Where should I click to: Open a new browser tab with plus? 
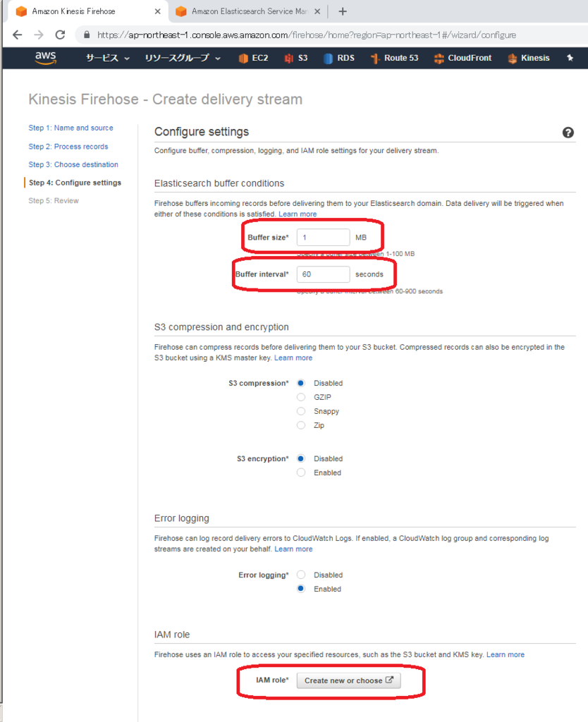pos(343,11)
